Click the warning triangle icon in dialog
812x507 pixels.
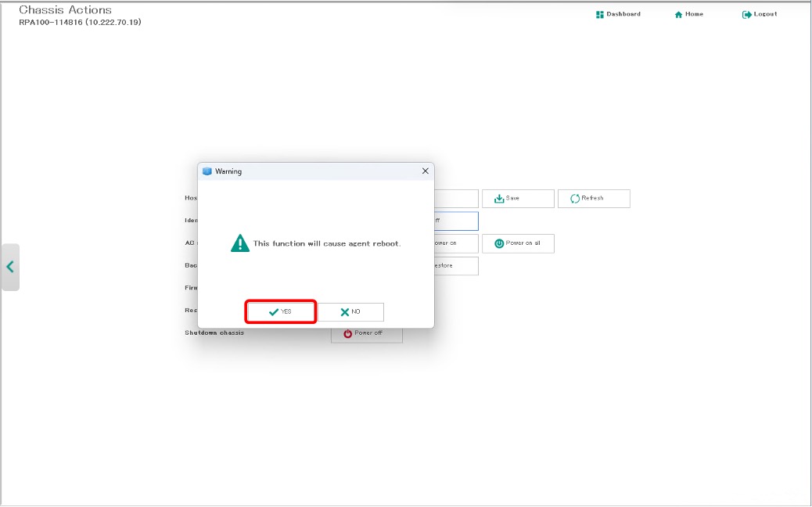point(240,243)
